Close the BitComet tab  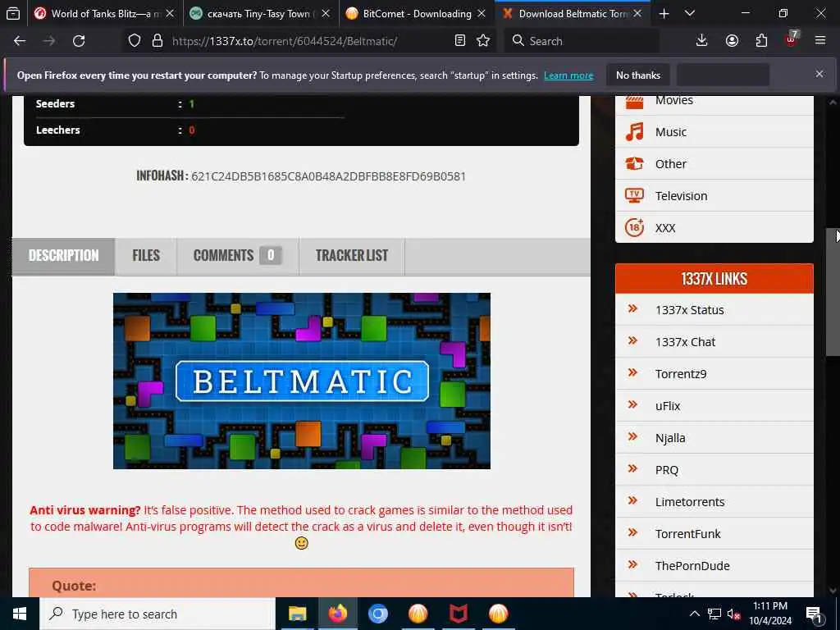pyautogui.click(x=482, y=13)
